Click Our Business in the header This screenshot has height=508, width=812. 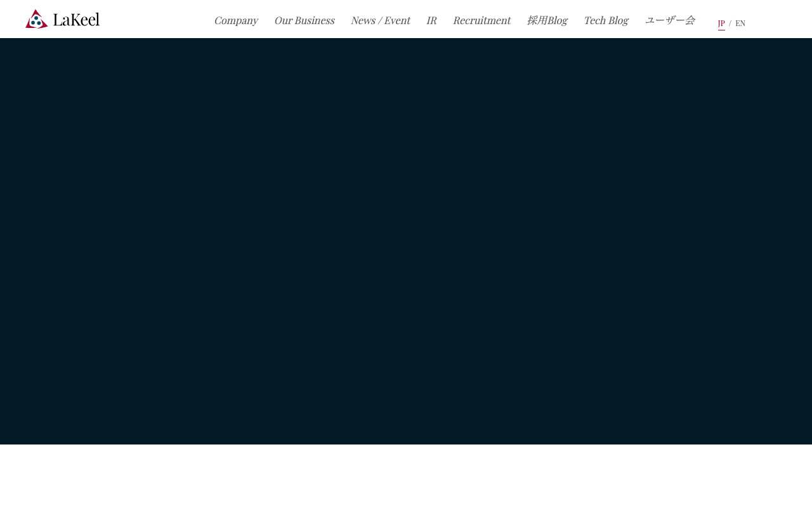point(304,19)
